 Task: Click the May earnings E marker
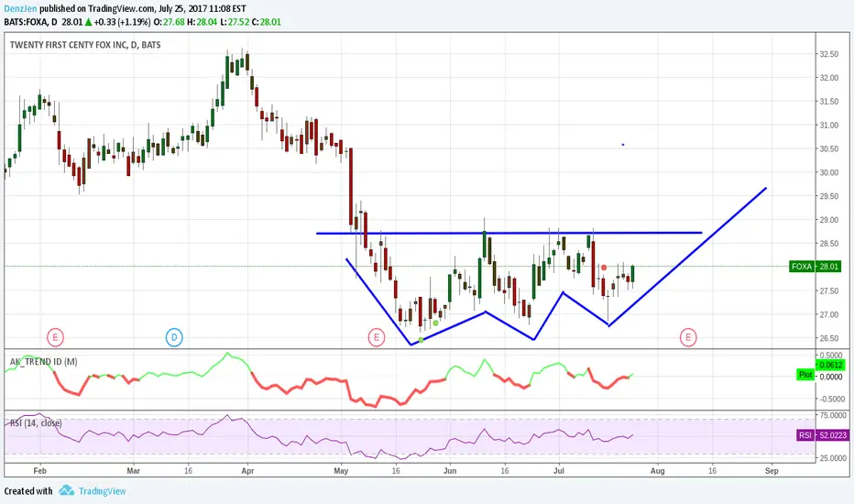click(x=377, y=337)
